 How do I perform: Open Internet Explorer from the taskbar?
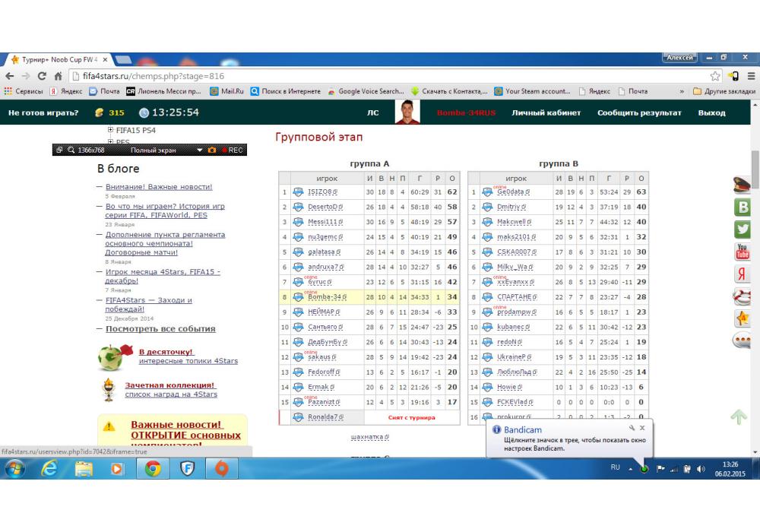51,469
